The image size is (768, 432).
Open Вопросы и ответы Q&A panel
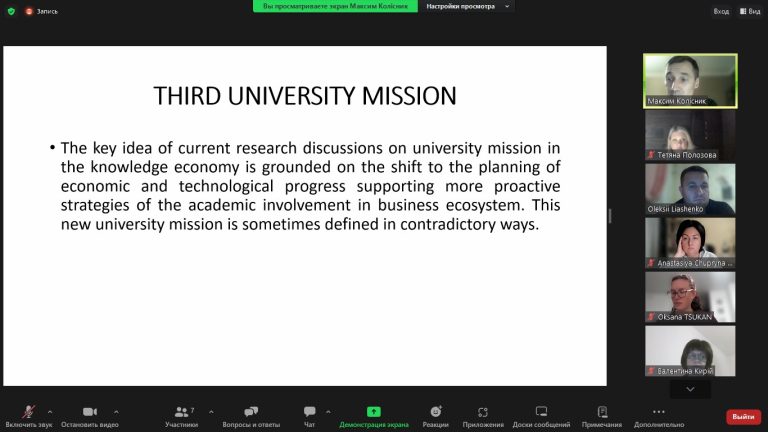(x=251, y=416)
